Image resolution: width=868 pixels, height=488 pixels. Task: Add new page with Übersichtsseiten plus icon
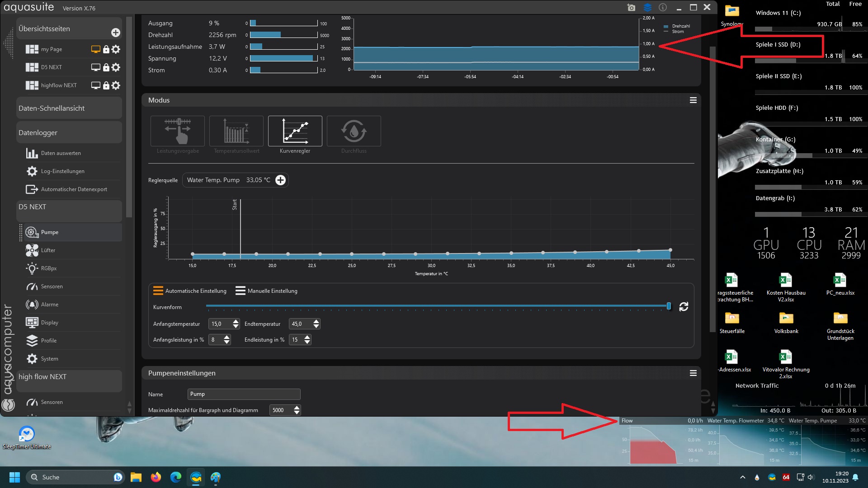click(x=116, y=33)
